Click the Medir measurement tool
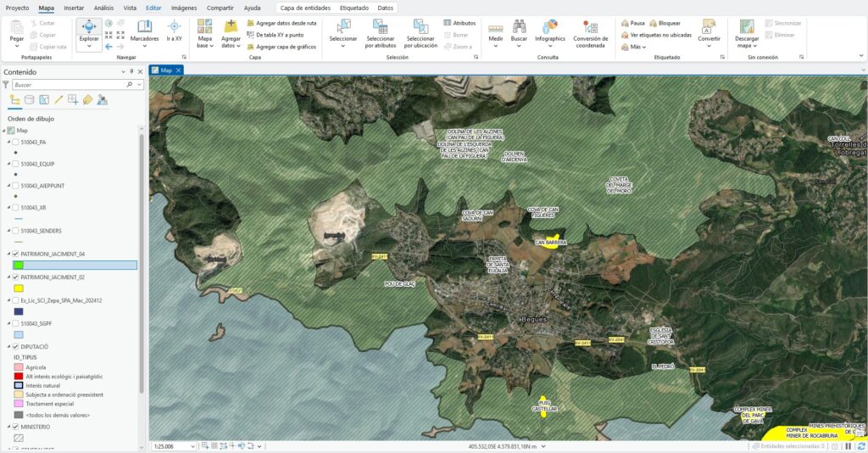Viewport: 868px width, 453px height. [x=496, y=30]
